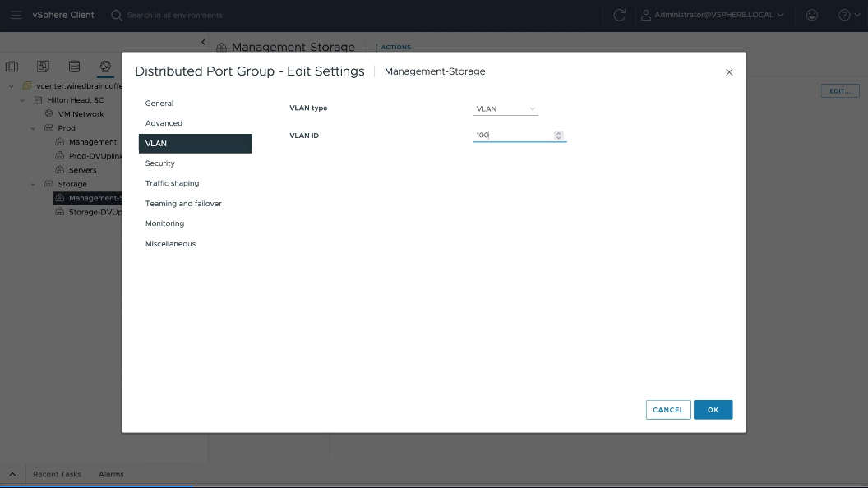Click into the VLAN ID input field
The image size is (868, 488).
(512, 136)
